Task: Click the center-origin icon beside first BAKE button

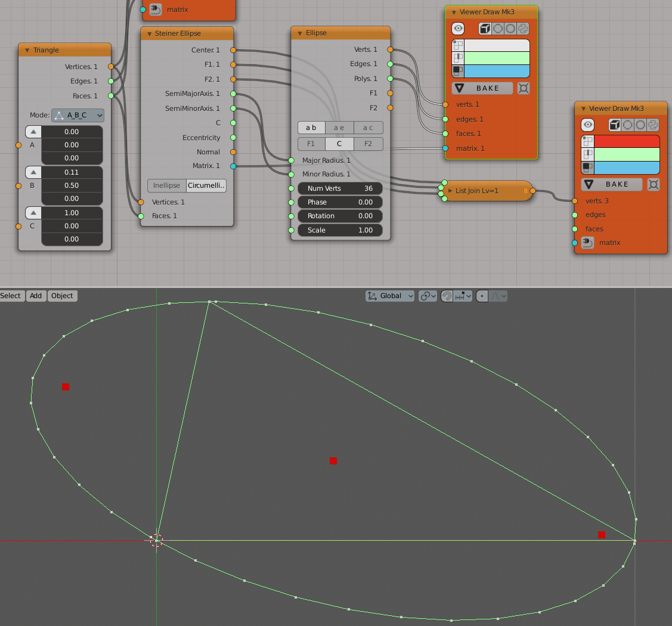Action: pyautogui.click(x=523, y=88)
